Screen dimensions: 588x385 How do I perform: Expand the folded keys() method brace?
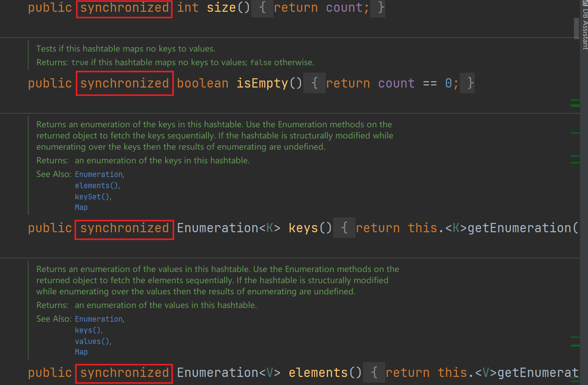click(x=344, y=228)
